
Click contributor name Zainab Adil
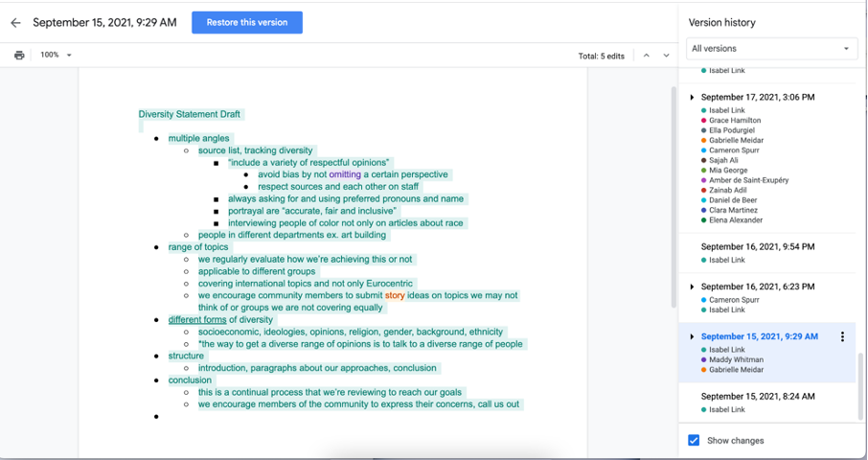point(727,190)
